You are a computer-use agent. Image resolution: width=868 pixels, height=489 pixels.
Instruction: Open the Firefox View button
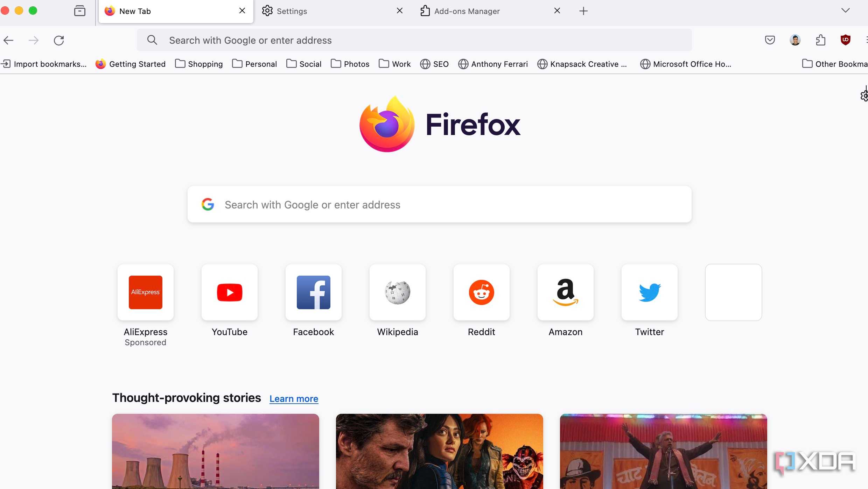80,11
